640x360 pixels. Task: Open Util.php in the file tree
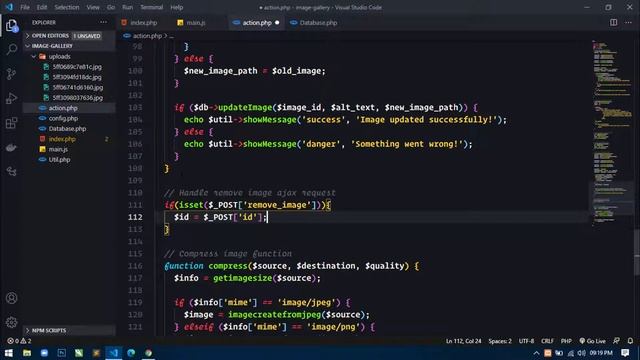tap(60, 160)
